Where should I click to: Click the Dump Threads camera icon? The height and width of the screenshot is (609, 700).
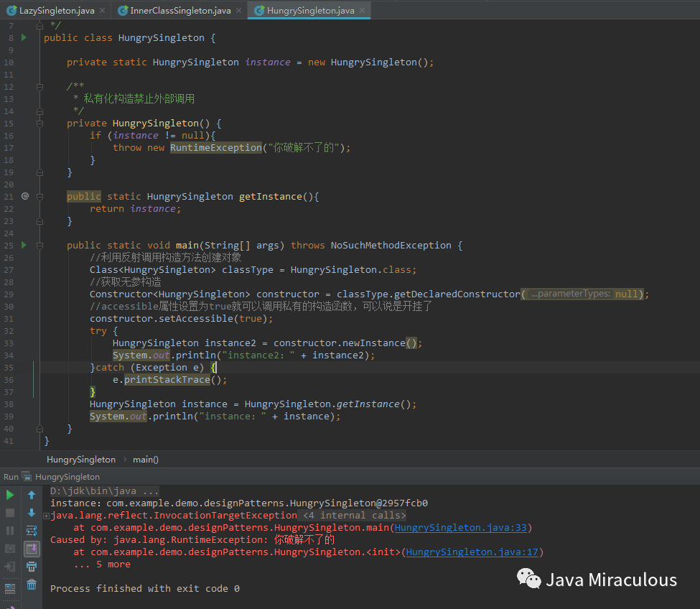coord(10,549)
